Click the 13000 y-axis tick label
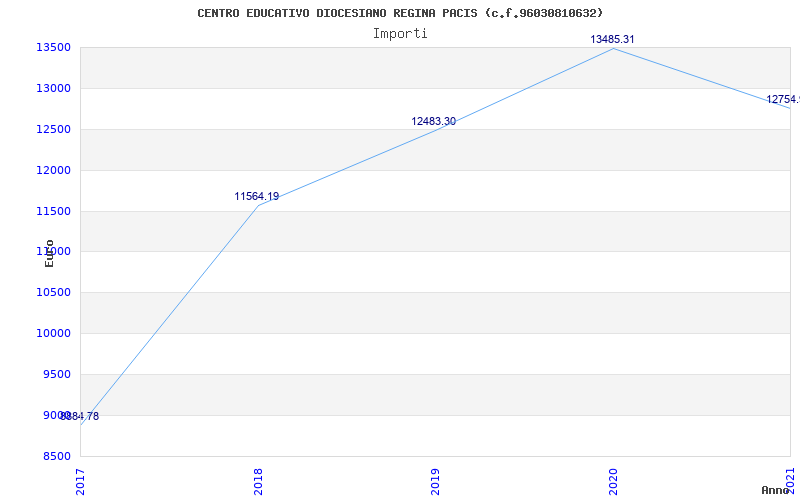This screenshot has height=500, width=800. click(52, 88)
